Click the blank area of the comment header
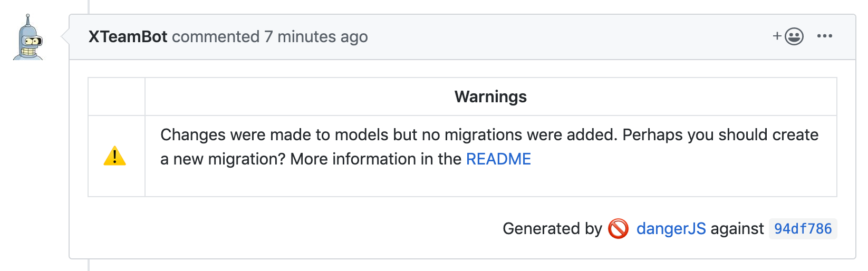868x271 pixels. [x=554, y=37]
